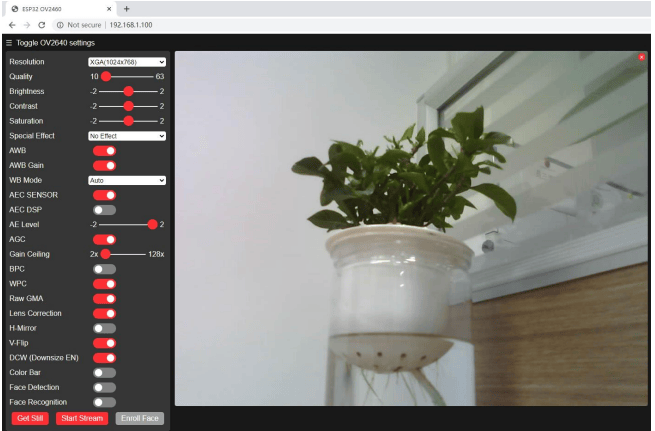Viewport: 655px width, 431px height.
Task: Select the ESP32 OV2460 tab
Action: (61, 9)
